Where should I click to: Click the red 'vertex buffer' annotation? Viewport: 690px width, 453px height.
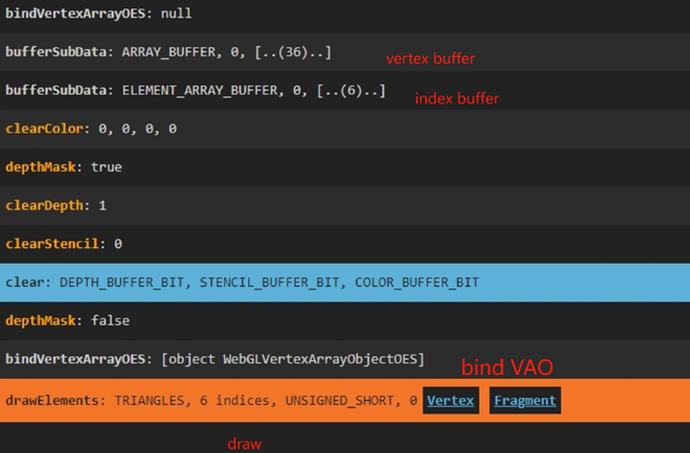pos(430,59)
